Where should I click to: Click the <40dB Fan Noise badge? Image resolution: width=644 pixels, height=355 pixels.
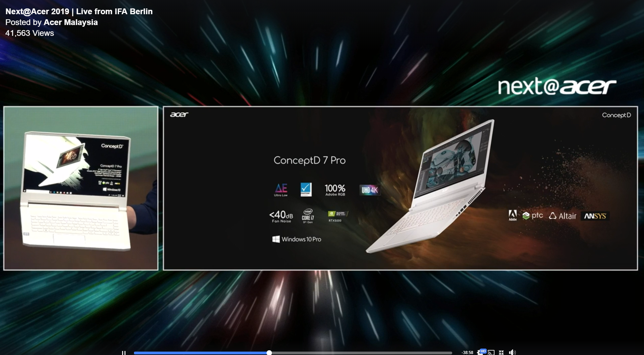(281, 216)
